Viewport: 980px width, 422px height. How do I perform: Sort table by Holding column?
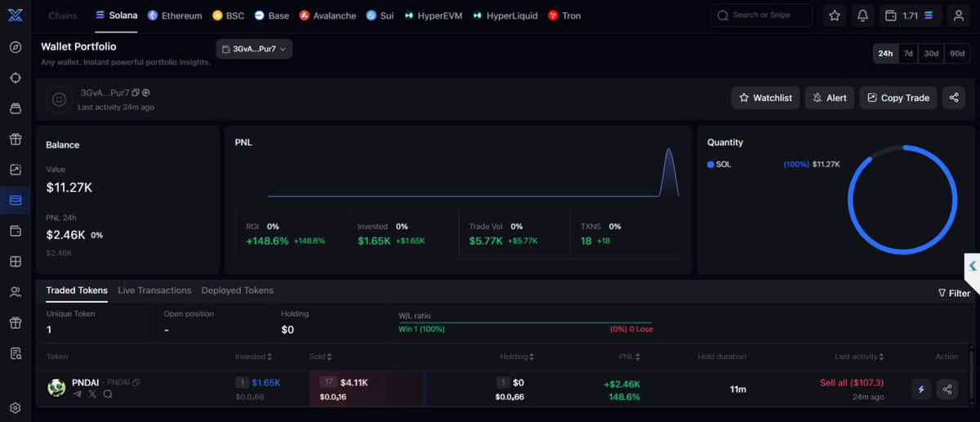coord(517,357)
